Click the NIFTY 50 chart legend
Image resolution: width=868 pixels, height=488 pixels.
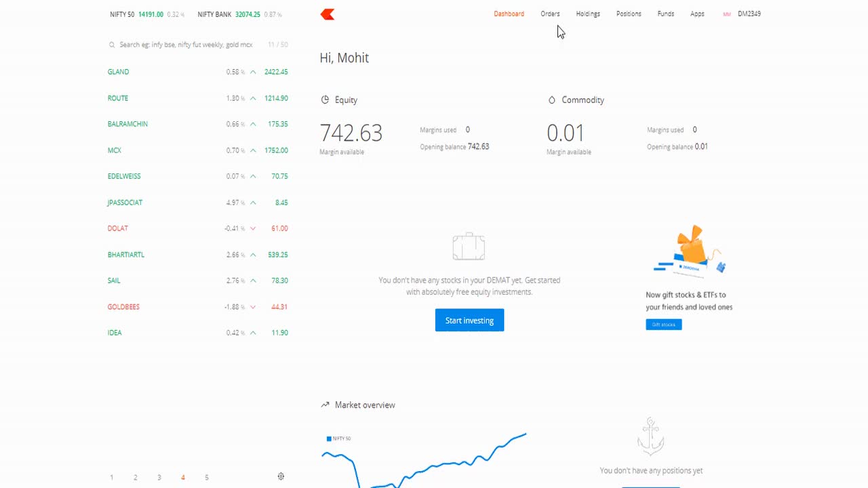338,439
